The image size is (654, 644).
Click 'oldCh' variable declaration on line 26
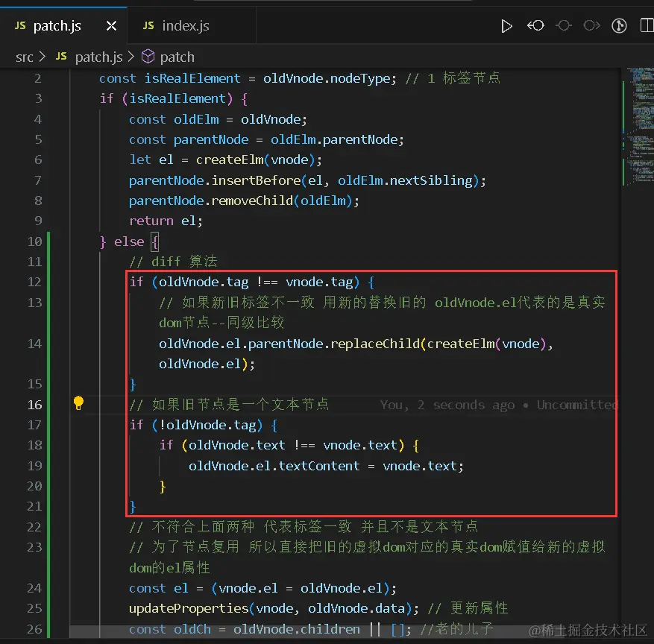192,629
